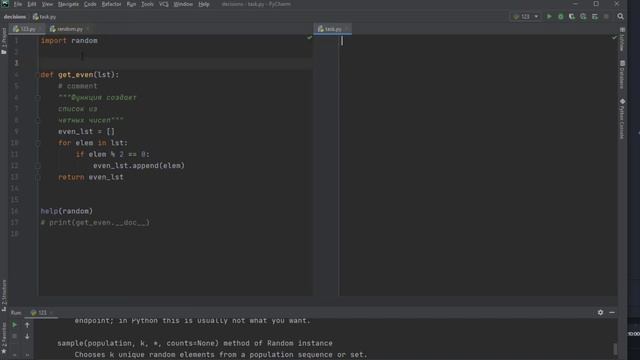The height and width of the screenshot is (360, 640).
Task: Open the Structure tool window
Action: point(4,296)
